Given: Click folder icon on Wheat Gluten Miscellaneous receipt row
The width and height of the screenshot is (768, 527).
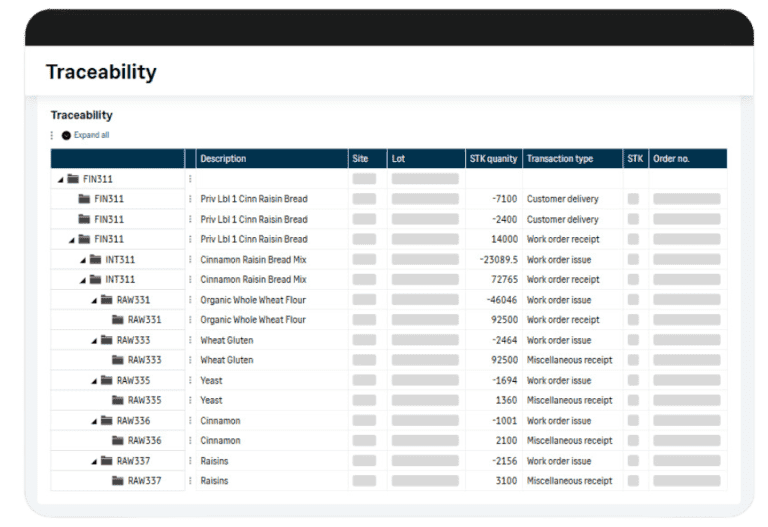Looking at the screenshot, I should (x=118, y=360).
